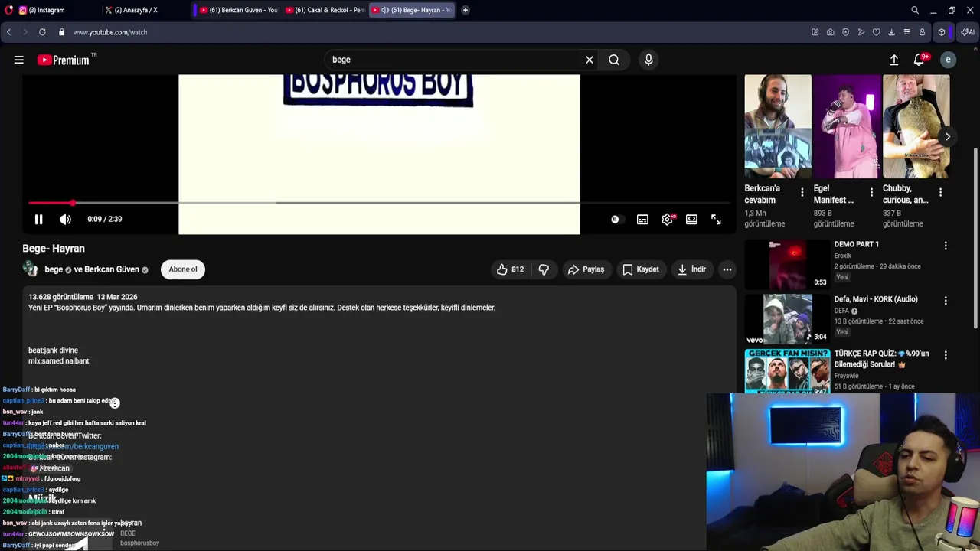This screenshot has width=980, height=551.
Task: Run search with the magnifier button
Action: coord(614,60)
